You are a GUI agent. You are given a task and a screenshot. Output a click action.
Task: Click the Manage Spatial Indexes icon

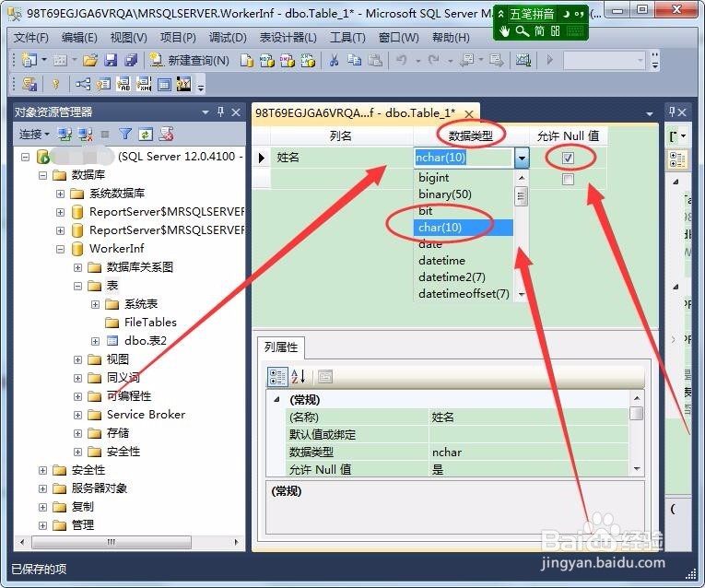coord(184,84)
